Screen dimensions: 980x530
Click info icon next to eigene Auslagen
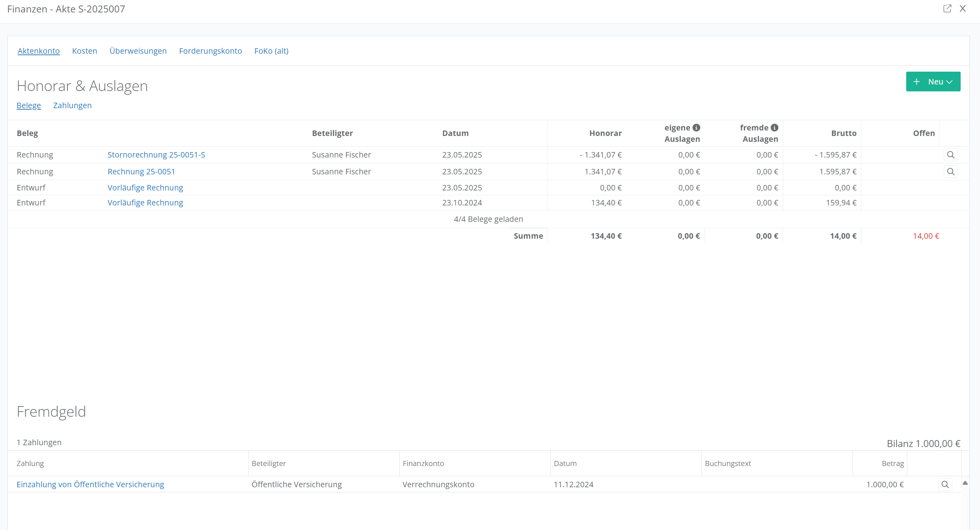click(x=696, y=128)
